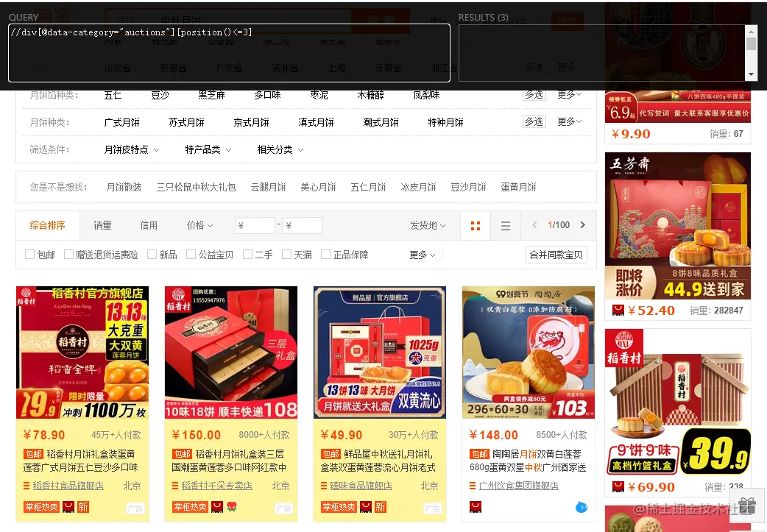Click Tmall badge under 稻香村千朵专卖店
The image size is (767, 532).
pos(218,507)
